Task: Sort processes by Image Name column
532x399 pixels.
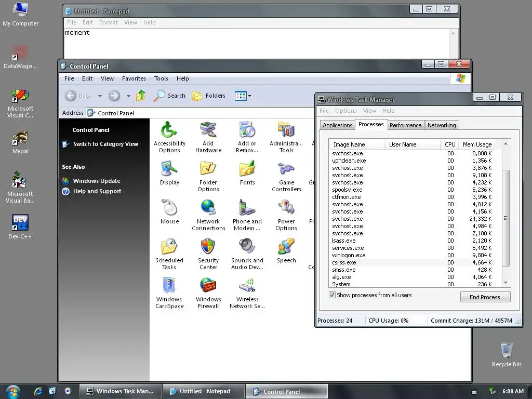Action: pos(357,144)
